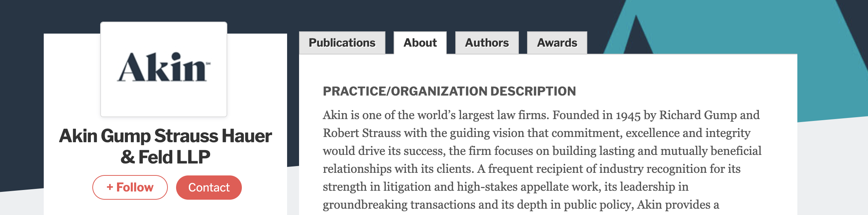Follow Akin Gump with the Follow button
868x215 pixels.
pos(130,187)
